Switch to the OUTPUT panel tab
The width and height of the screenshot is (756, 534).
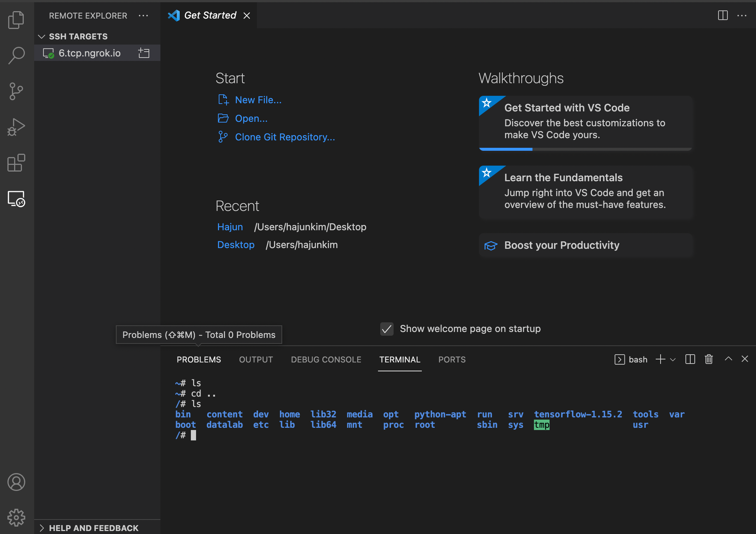256,359
